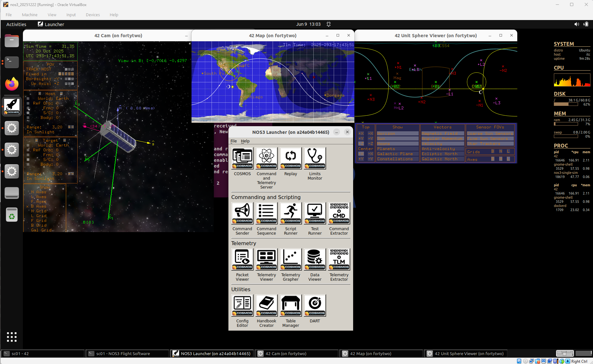This screenshot has height=364, width=593.
Task: Toggle Planets display in Unit Sphere Viewer
Action: tap(398, 149)
